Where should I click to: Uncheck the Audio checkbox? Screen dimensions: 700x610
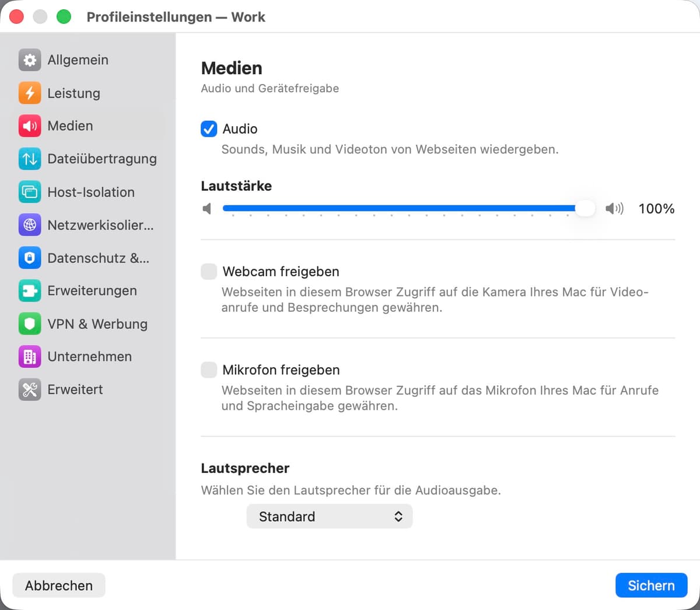[x=209, y=128]
